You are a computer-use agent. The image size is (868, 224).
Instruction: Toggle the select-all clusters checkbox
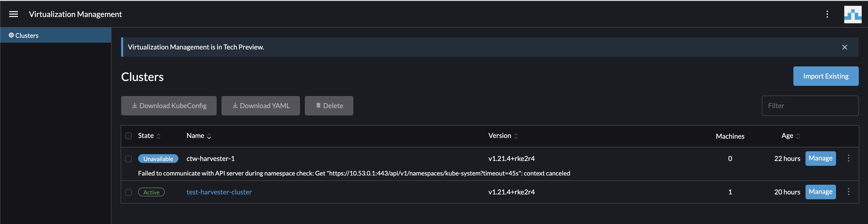tap(128, 136)
